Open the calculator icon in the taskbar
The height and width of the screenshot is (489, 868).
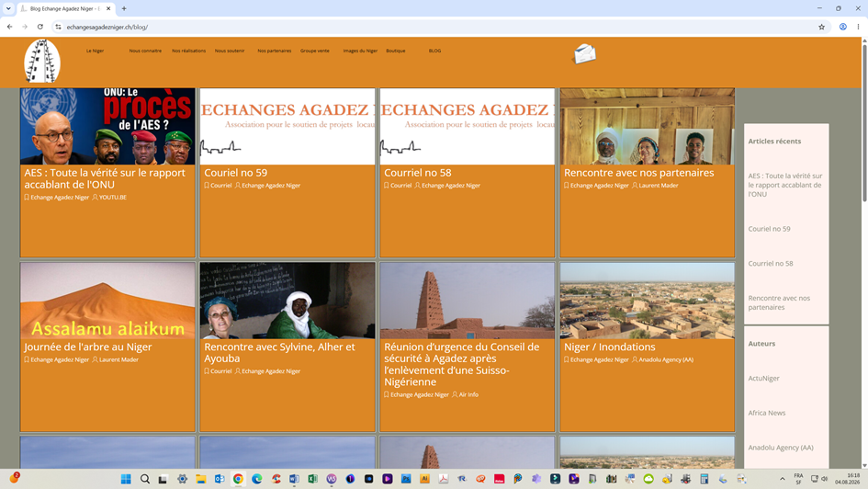click(705, 479)
